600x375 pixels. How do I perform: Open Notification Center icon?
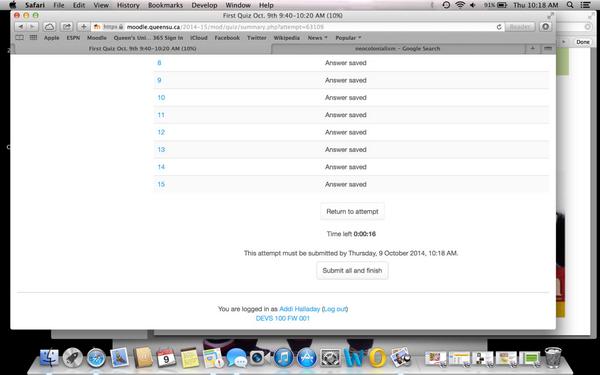585,5
